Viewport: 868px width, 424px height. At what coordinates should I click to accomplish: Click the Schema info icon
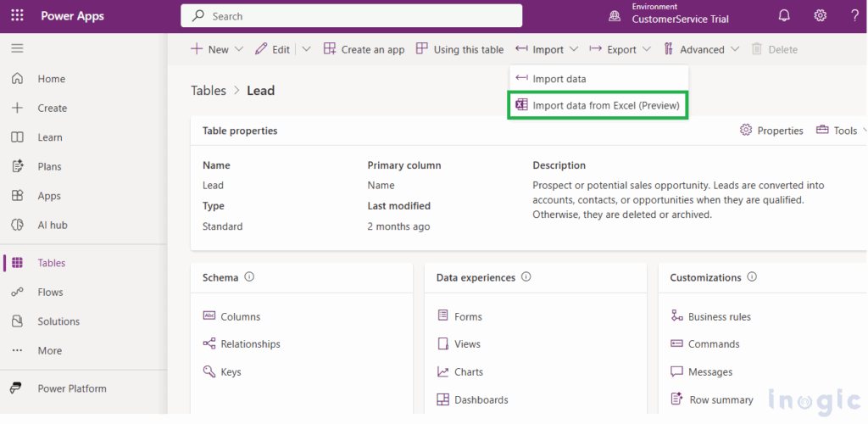249,277
